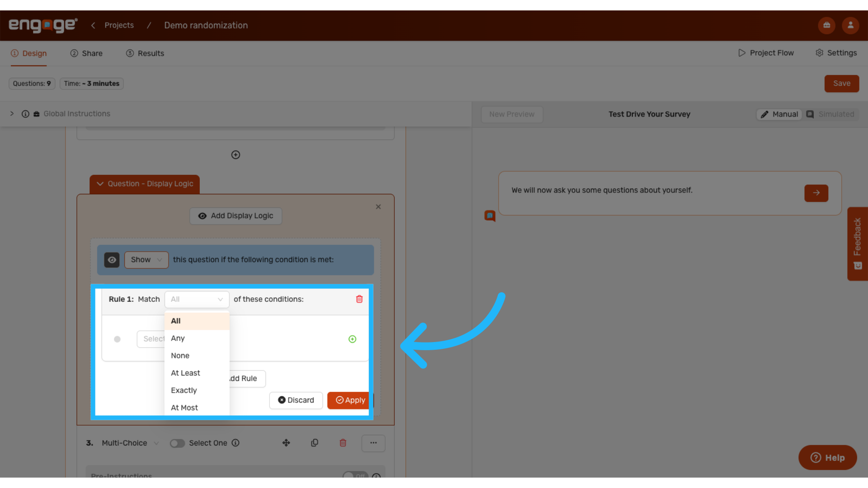Screen dimensions: 868x488
Task: Choose Any from the match list
Action: 197,338
